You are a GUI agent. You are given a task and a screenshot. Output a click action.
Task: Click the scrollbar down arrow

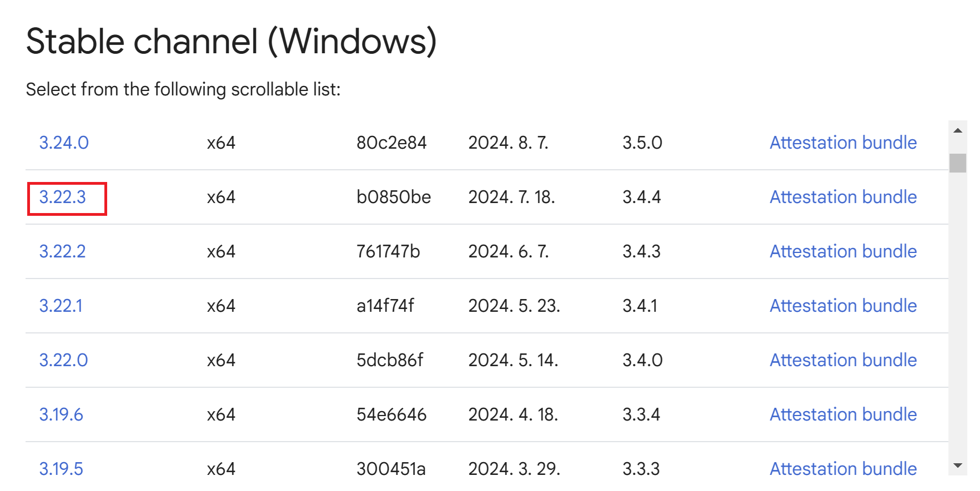click(957, 465)
